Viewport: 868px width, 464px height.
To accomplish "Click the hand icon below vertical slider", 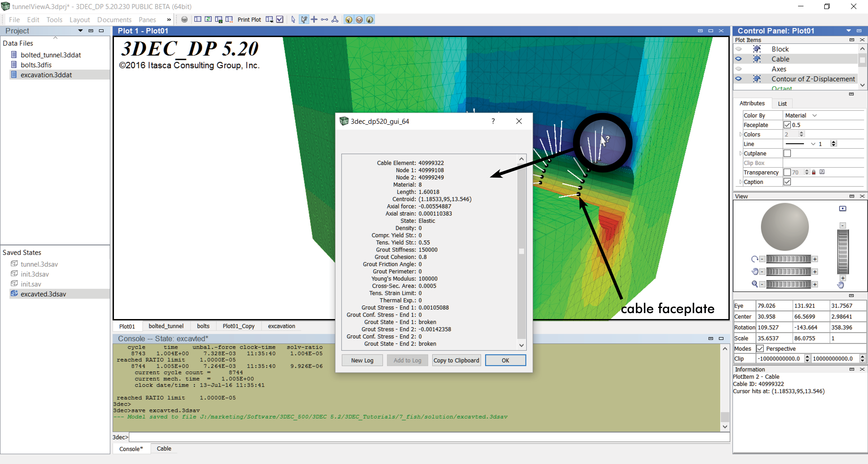I will point(841,285).
